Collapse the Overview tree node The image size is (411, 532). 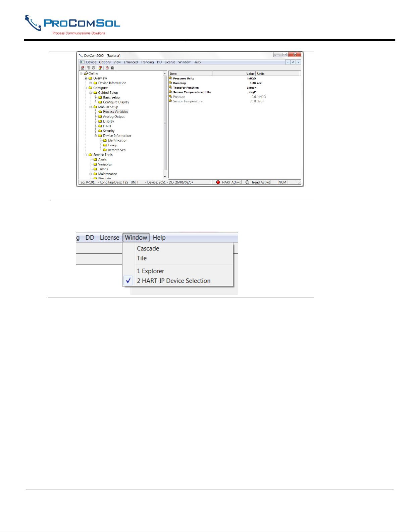click(x=86, y=78)
